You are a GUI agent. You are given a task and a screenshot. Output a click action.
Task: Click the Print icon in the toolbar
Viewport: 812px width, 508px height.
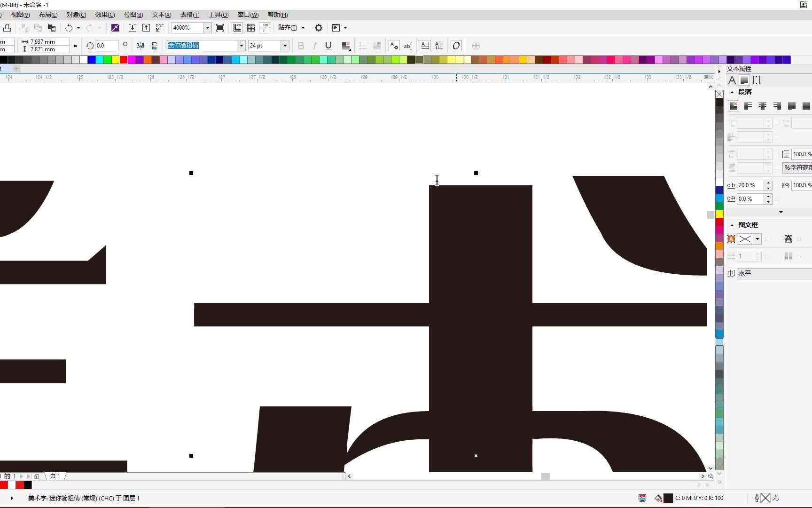click(x=7, y=28)
